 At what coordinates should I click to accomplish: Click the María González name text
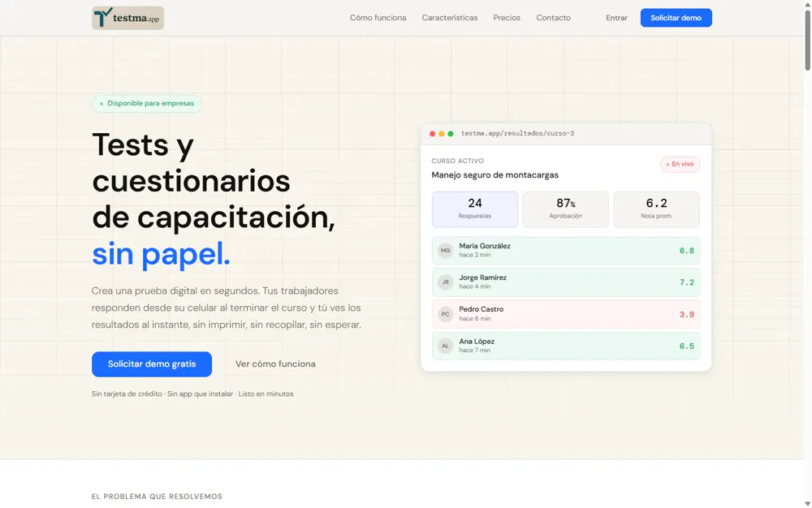pos(485,246)
